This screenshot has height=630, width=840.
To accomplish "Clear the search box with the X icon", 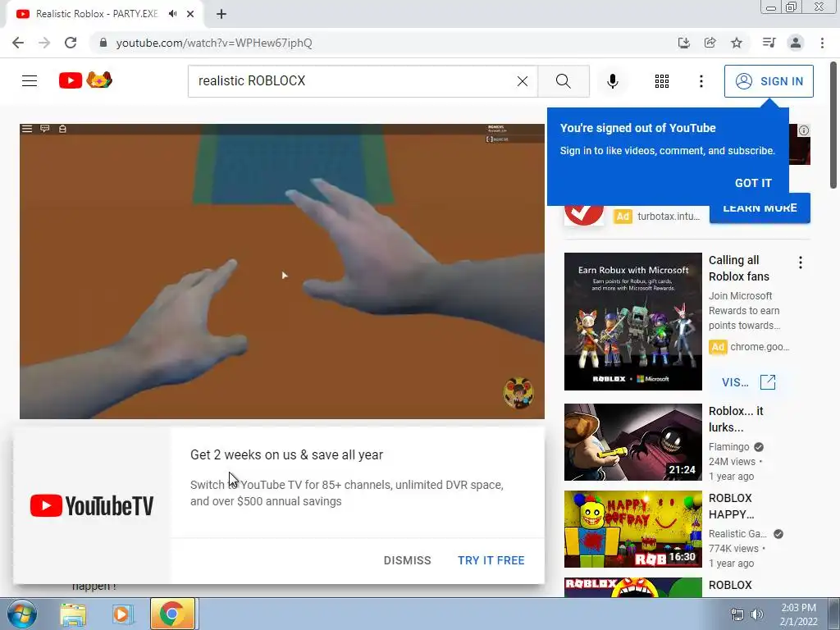I will tap(523, 81).
